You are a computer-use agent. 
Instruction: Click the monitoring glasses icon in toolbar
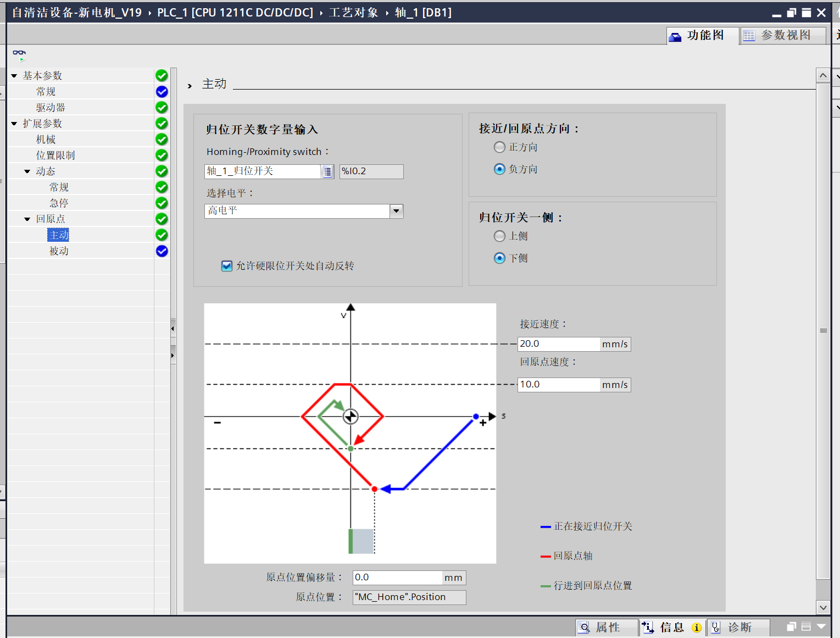pyautogui.click(x=19, y=54)
